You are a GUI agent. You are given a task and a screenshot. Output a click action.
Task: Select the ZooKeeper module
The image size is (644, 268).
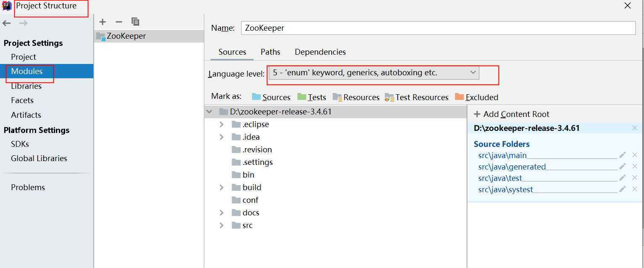click(x=149, y=36)
